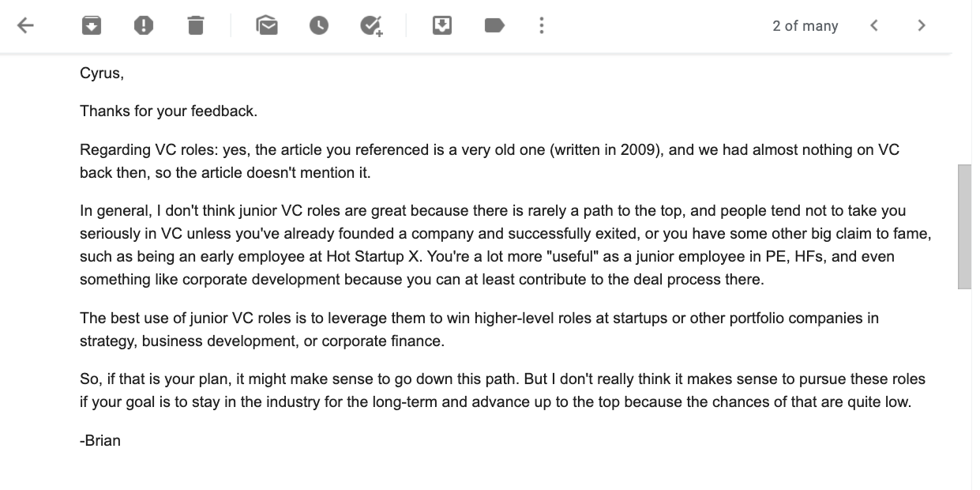Click the paragraph starting "The best use"
Screen dimensions: 980x490
tap(479, 330)
